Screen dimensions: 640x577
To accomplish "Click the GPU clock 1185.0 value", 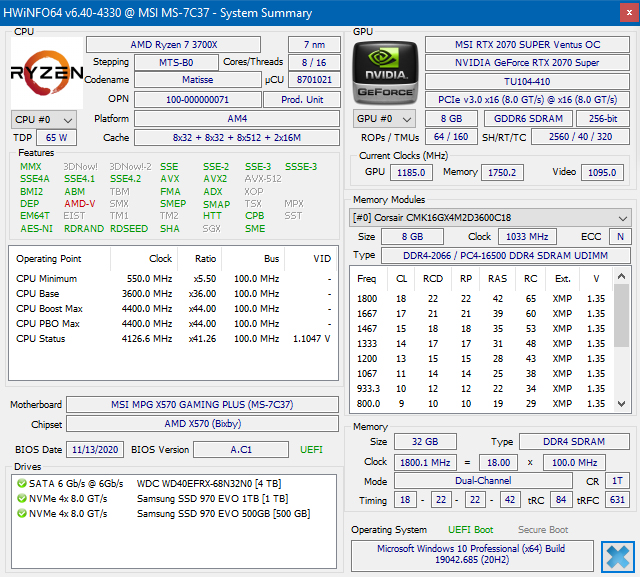I will click(411, 173).
